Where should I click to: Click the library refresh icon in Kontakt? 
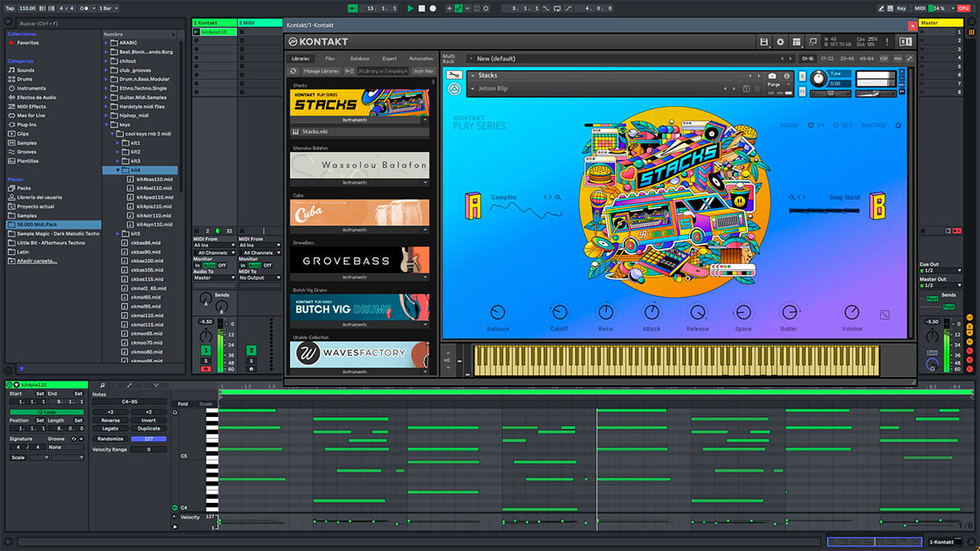tap(294, 71)
